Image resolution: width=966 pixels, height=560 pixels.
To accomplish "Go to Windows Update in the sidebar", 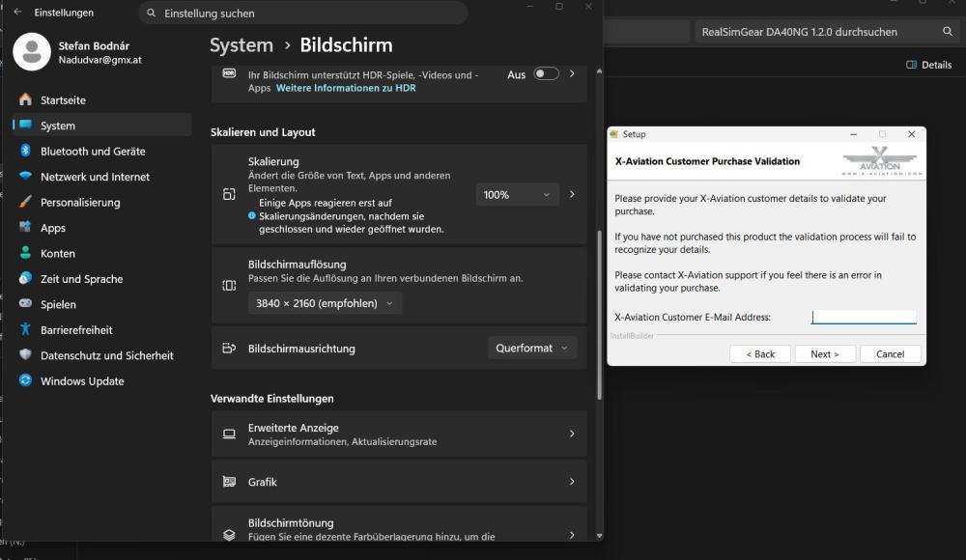I will pos(101,380).
